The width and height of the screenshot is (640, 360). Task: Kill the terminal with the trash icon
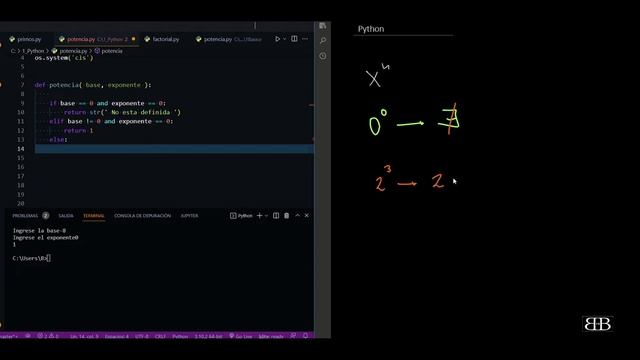[x=287, y=216]
